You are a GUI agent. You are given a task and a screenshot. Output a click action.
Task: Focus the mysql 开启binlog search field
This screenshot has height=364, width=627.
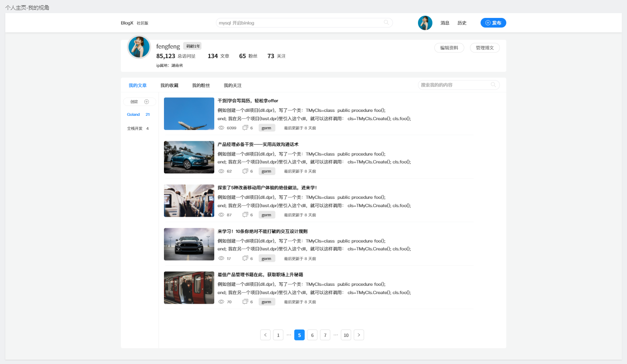point(297,23)
